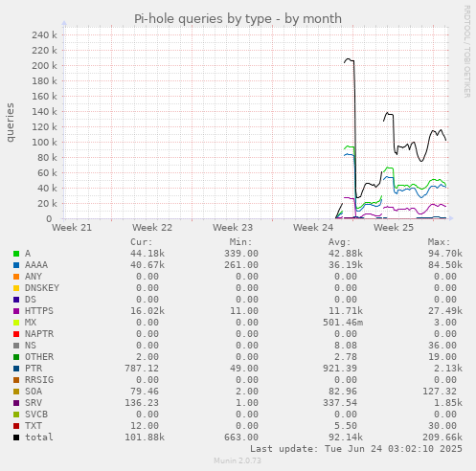Click the 'Week 25' x-axis label
Viewport: 476px width, 471px height.
click(394, 228)
